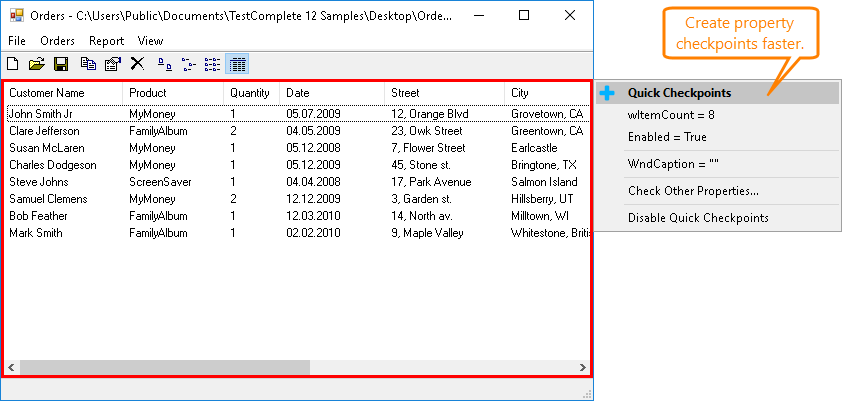Sort by City column header

547,93
